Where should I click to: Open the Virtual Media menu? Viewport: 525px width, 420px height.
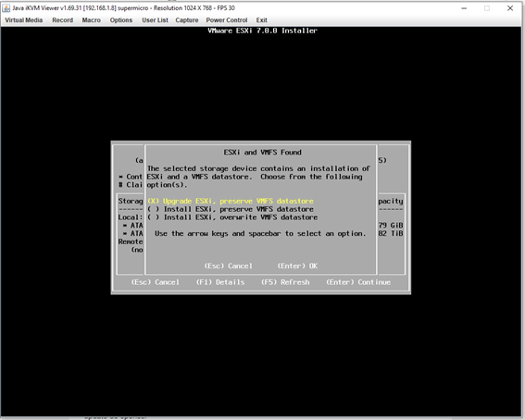(x=24, y=20)
